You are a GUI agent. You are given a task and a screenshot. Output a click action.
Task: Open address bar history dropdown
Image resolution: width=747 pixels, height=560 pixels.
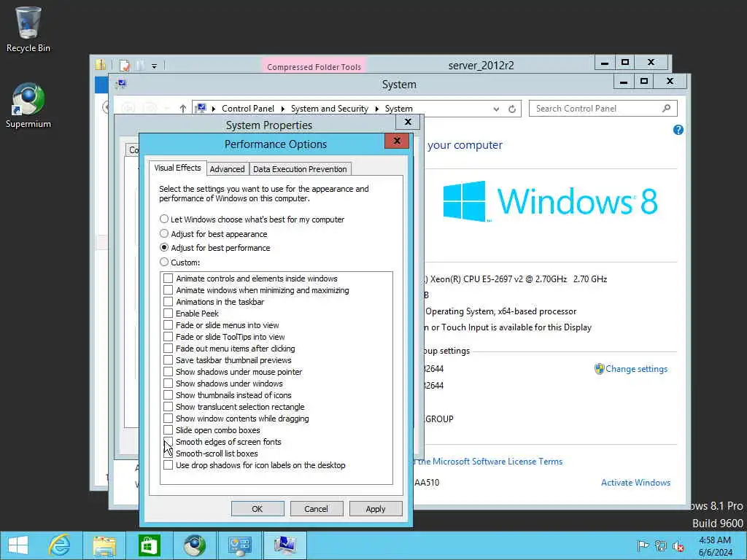(x=496, y=109)
